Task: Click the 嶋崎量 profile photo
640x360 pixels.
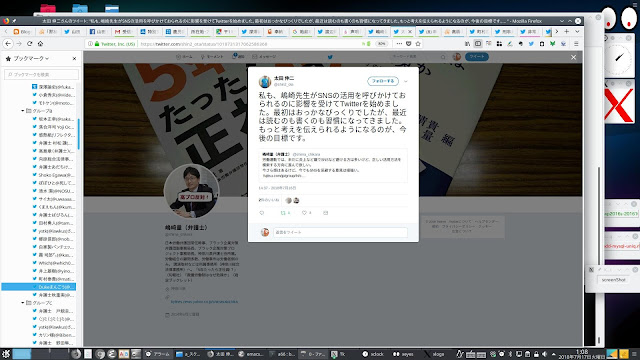Action: click(x=191, y=191)
